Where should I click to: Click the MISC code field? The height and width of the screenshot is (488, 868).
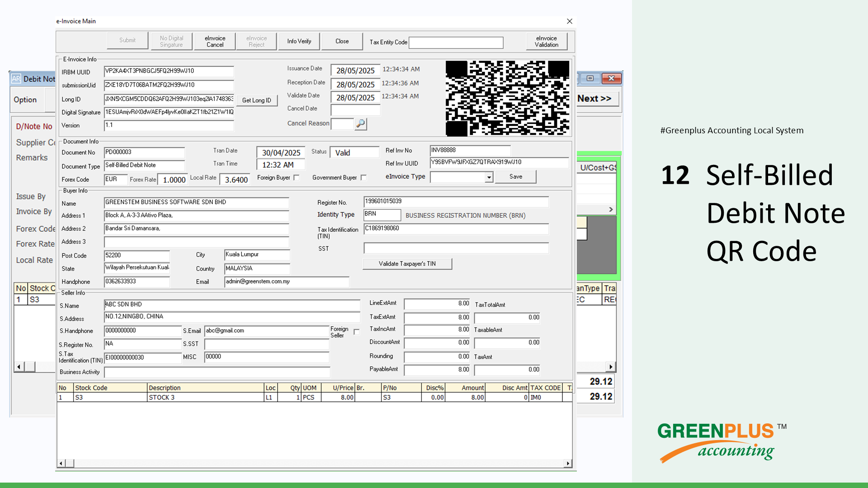click(267, 357)
